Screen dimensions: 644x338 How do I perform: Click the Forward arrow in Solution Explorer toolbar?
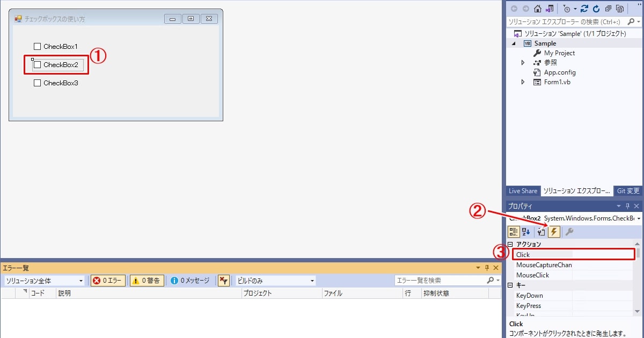pos(525,9)
